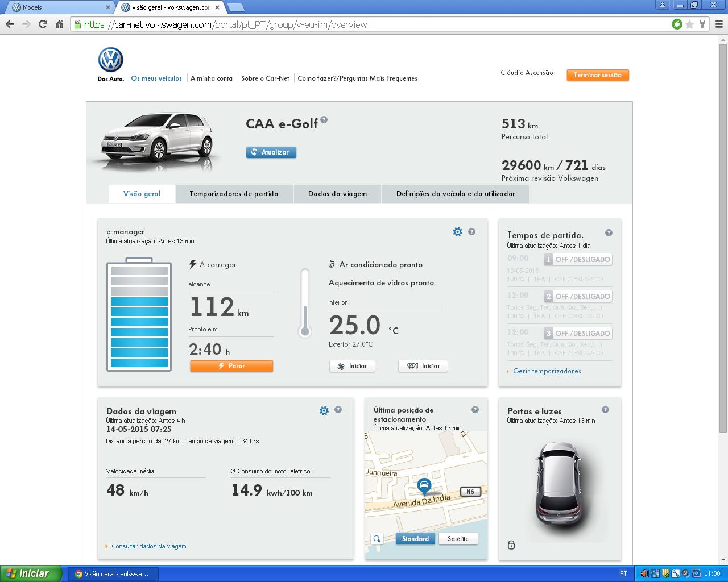Click Visão geral Chrome taskbar button
This screenshot has width=728, height=582.
pos(113,574)
